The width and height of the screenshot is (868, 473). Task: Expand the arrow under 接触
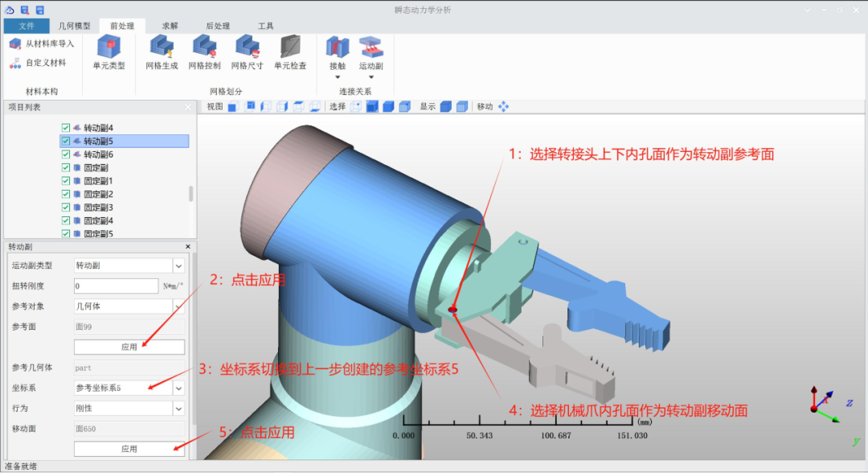click(x=337, y=77)
